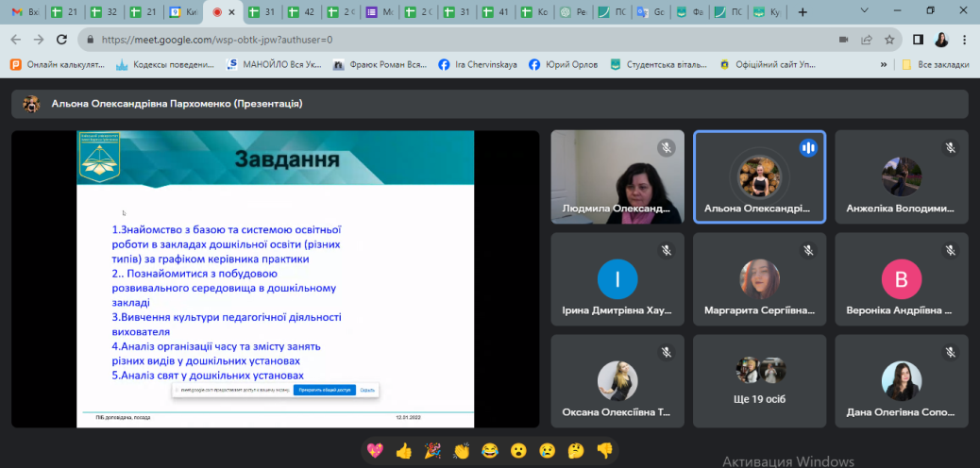Open a new browser tab
Image resolution: width=980 pixels, height=468 pixels.
tap(803, 12)
